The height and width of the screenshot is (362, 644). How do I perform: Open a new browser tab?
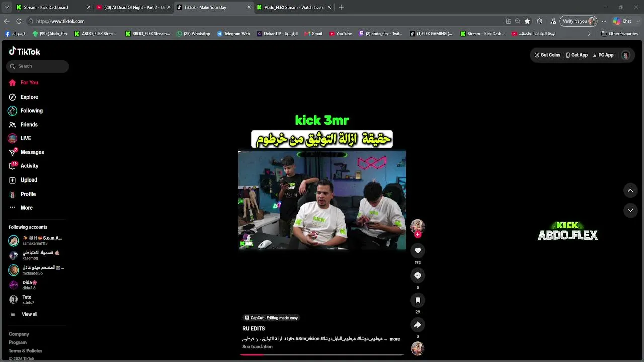(x=341, y=7)
